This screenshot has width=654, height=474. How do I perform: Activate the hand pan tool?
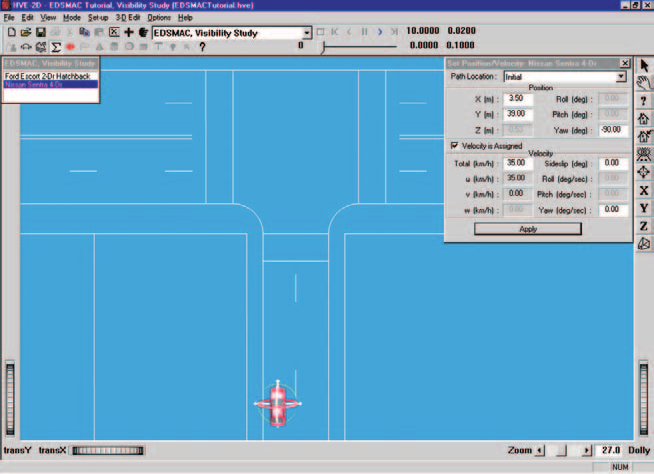click(644, 83)
